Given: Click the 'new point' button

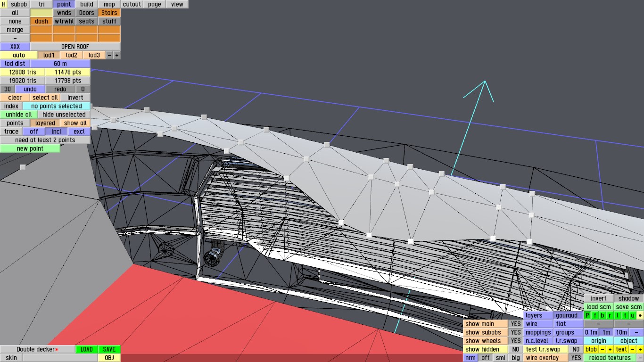Looking at the screenshot, I should [30, 148].
